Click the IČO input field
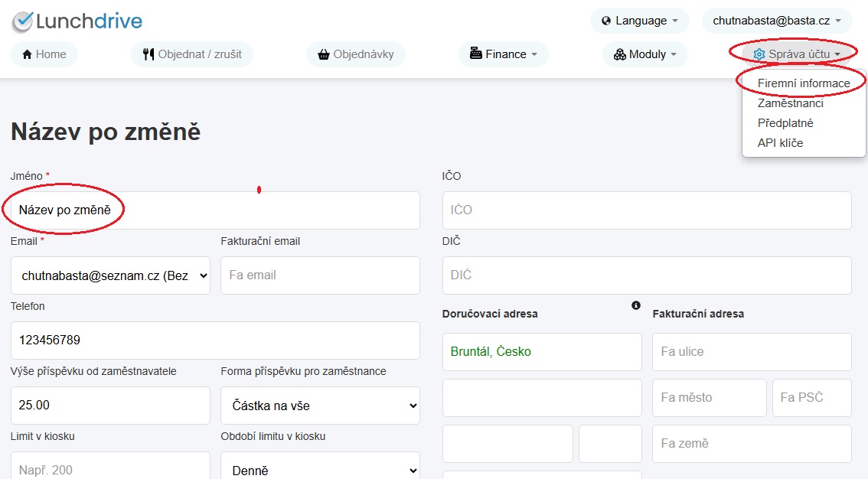868x479 pixels. point(647,210)
